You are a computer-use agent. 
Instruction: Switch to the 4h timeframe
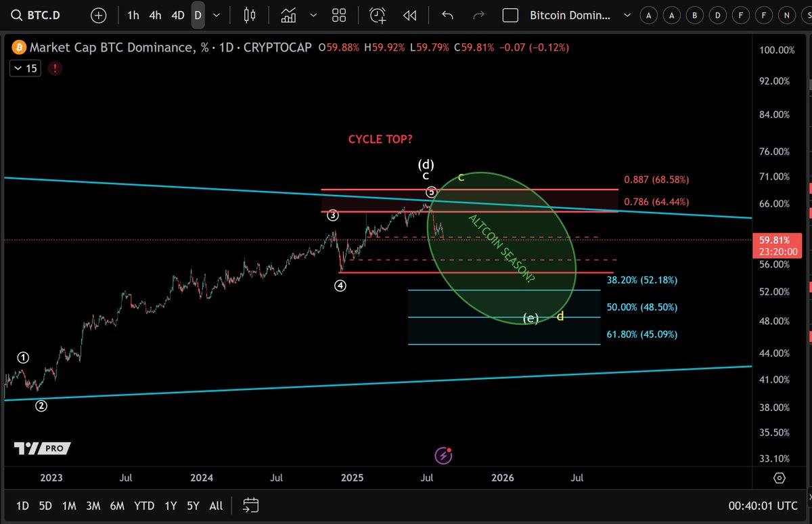point(155,15)
